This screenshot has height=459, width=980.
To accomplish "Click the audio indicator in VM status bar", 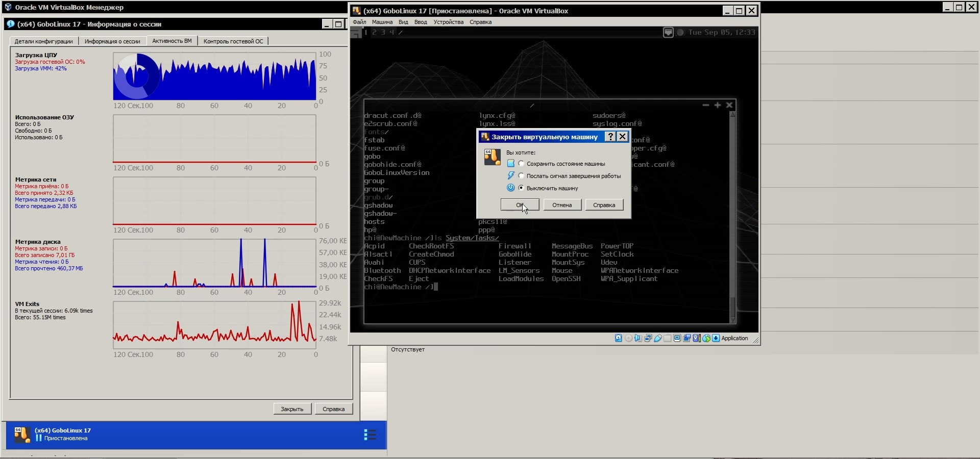I will click(638, 338).
